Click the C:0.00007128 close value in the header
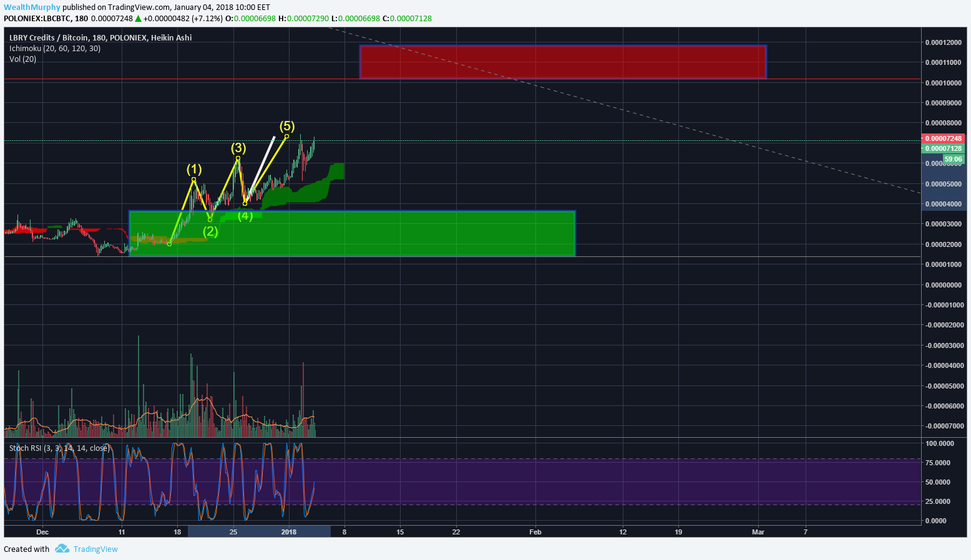971x560 pixels. pos(406,19)
